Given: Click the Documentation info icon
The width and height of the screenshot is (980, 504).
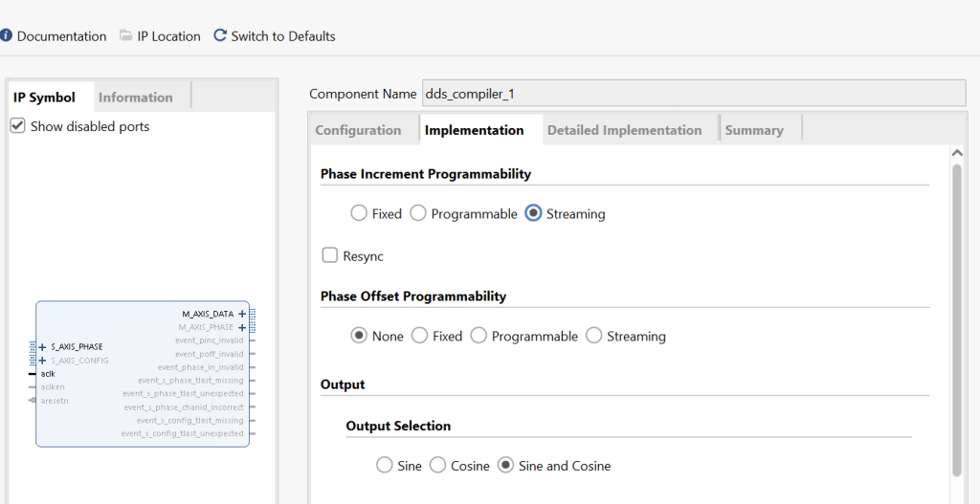Looking at the screenshot, I should 7,36.
